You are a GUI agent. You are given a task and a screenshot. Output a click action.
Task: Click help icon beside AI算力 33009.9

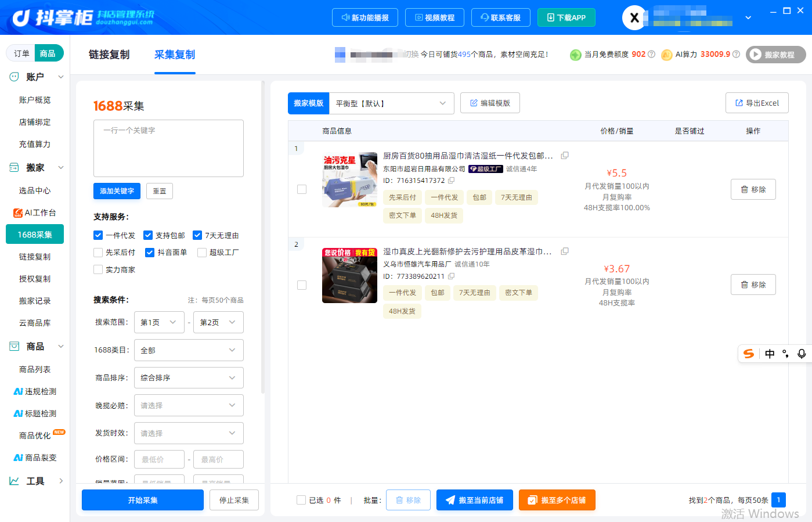coord(736,54)
